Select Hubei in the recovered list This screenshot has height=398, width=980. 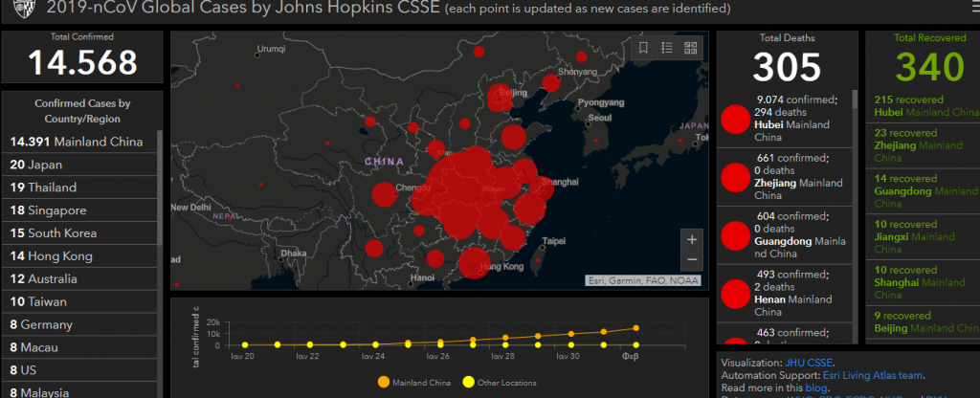[x=918, y=105]
